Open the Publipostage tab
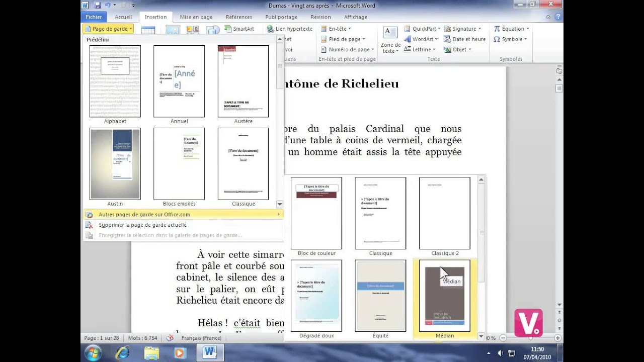 [x=281, y=17]
